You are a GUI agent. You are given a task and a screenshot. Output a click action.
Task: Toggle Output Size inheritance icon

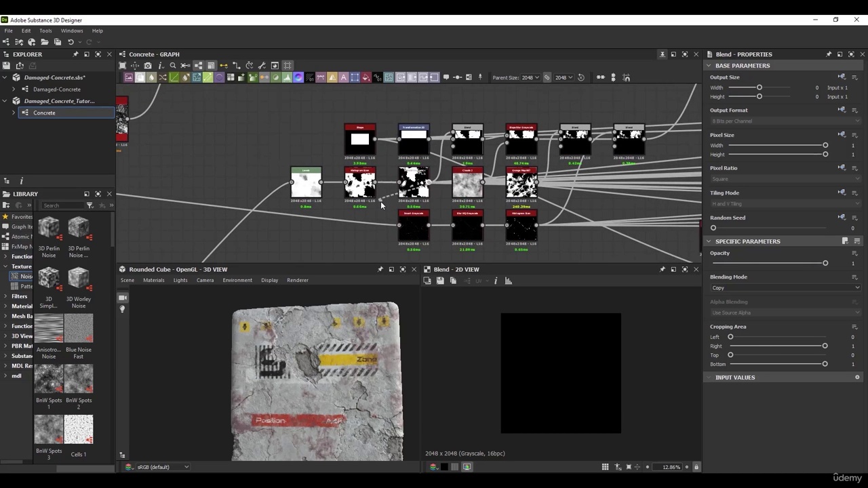coord(842,77)
